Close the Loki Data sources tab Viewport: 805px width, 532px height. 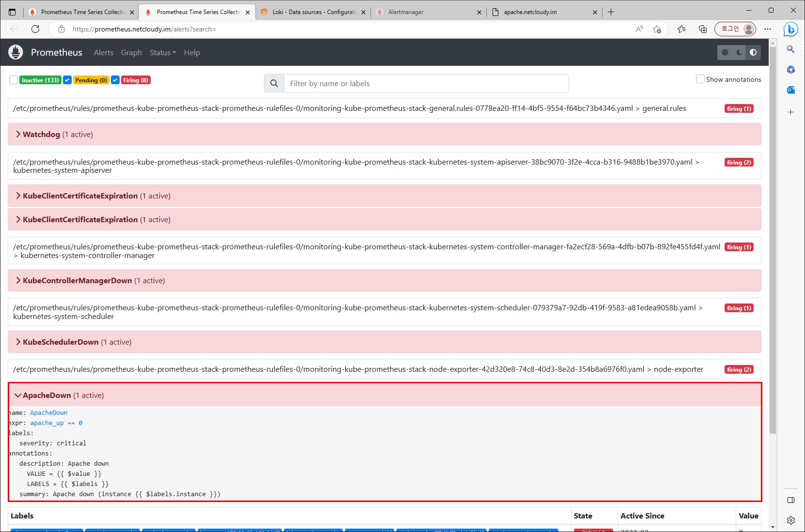point(363,12)
